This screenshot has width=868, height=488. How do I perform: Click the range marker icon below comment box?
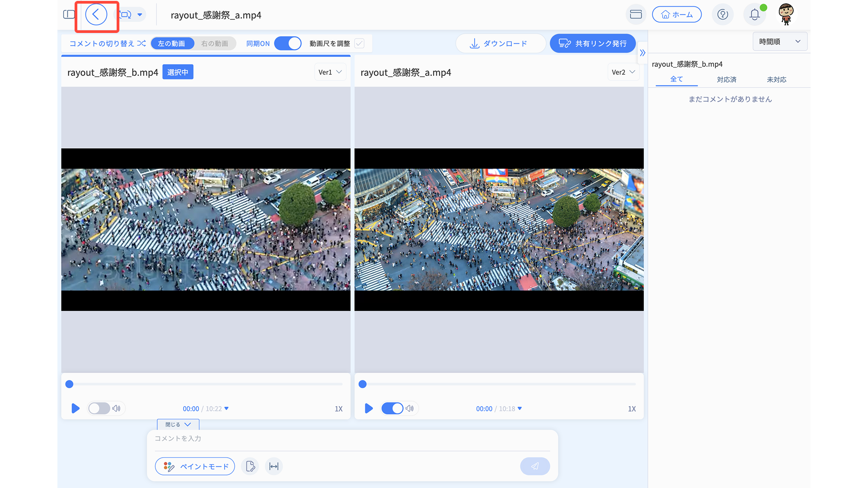point(274,466)
